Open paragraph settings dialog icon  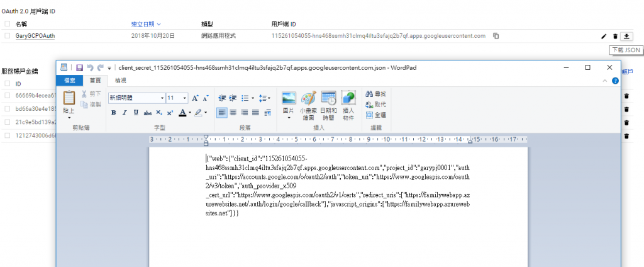point(268,112)
